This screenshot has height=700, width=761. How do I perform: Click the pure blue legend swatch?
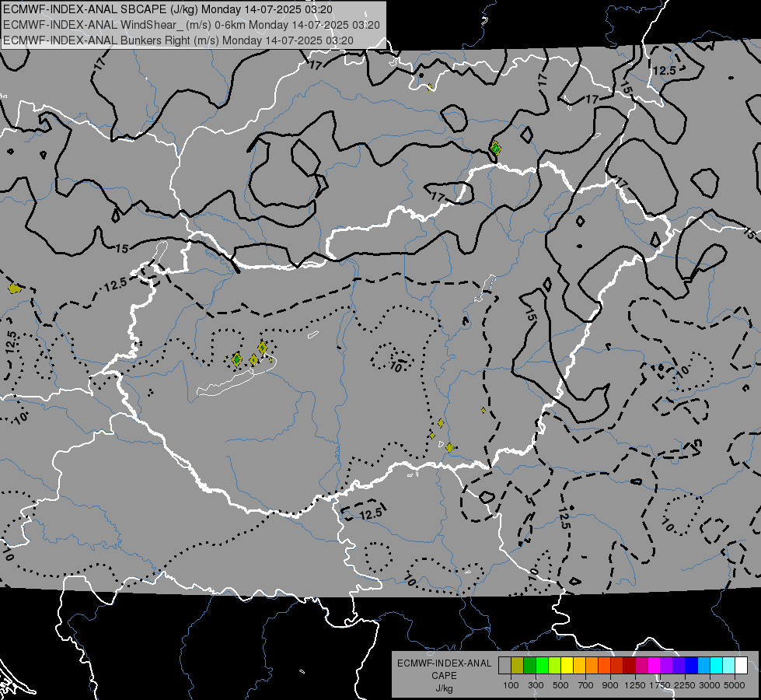(692, 666)
